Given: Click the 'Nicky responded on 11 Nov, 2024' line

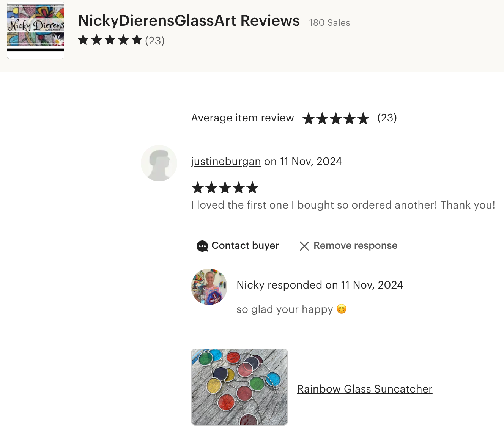Looking at the screenshot, I should (320, 285).
